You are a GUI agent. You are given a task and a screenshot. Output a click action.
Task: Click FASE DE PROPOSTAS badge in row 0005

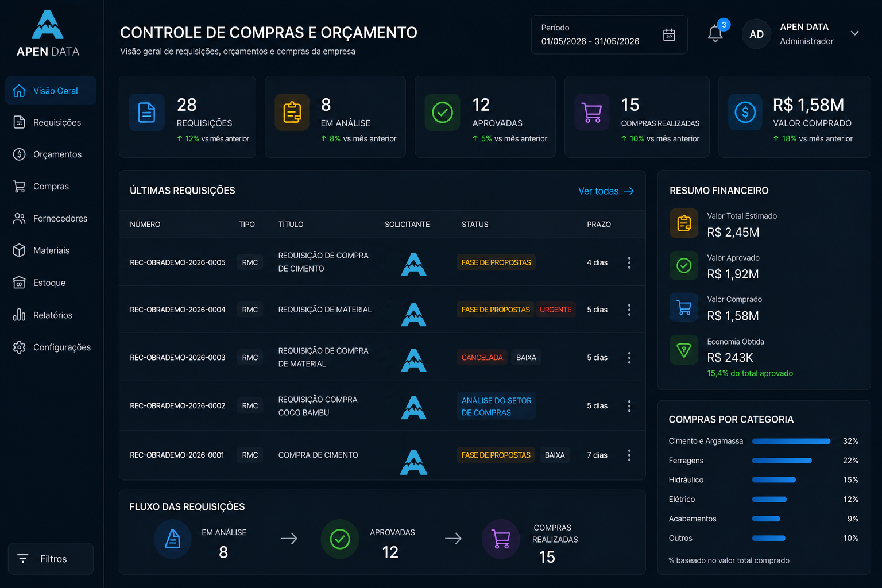[x=496, y=262]
